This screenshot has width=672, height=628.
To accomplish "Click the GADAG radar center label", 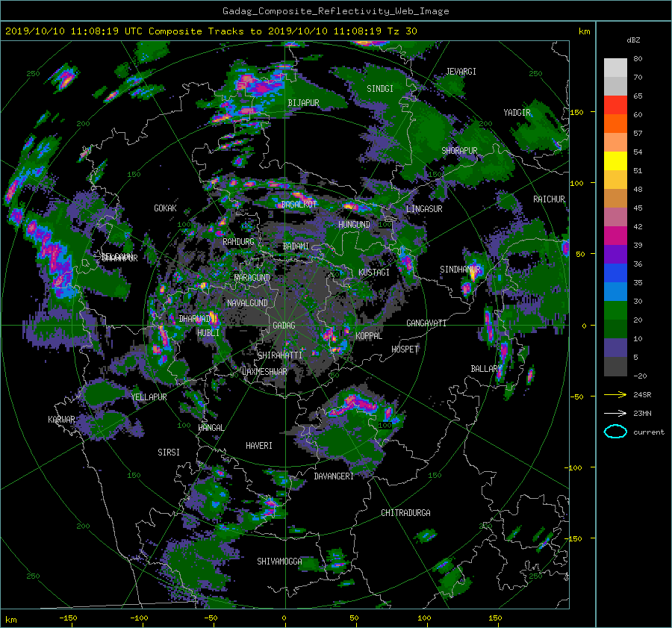I will click(x=284, y=326).
